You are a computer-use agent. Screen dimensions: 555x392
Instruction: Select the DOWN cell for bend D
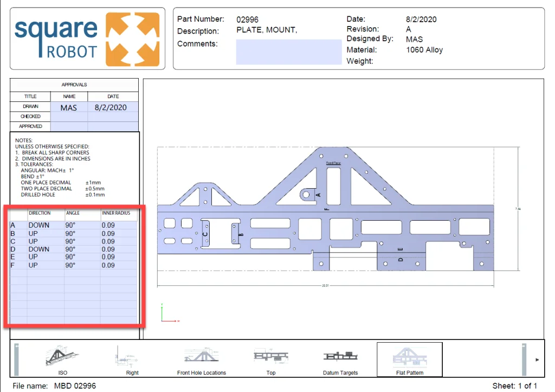38,249
